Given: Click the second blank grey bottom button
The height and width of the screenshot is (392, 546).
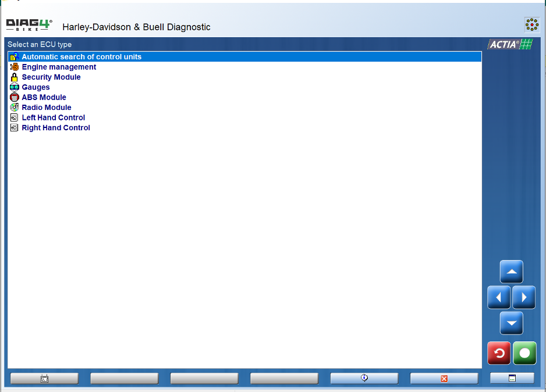Looking at the screenshot, I should (x=125, y=379).
